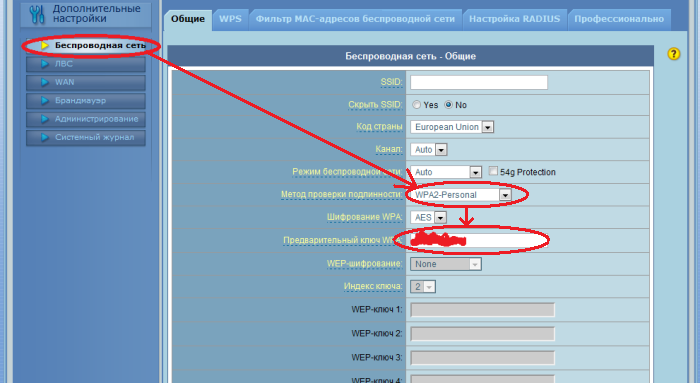Open the WEP-шифрование None dropdown
Image resolution: width=700 pixels, height=383 pixels.
click(x=446, y=264)
